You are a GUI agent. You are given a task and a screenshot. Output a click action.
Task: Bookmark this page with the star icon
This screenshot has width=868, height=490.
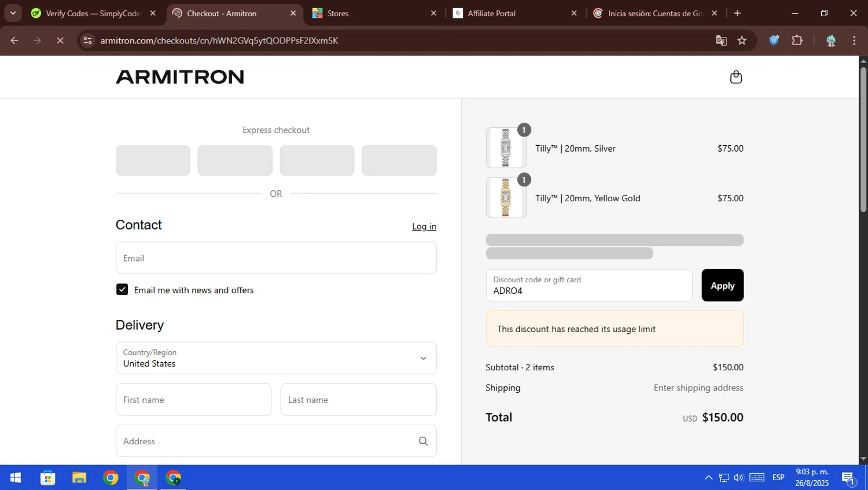[x=742, y=40]
